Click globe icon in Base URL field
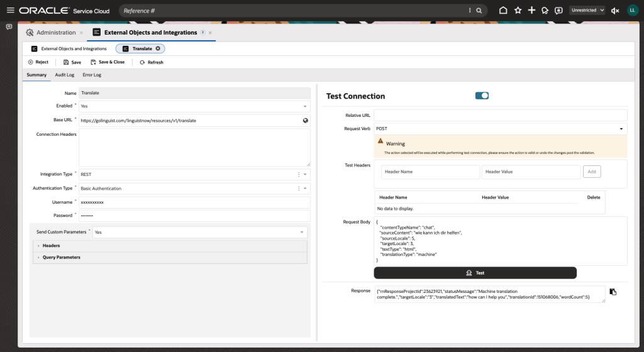 [305, 121]
